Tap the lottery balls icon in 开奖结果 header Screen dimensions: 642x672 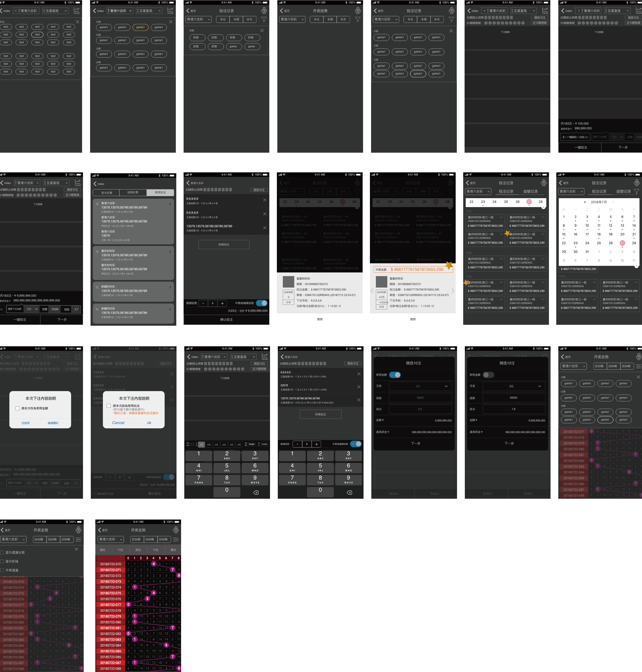358,11
